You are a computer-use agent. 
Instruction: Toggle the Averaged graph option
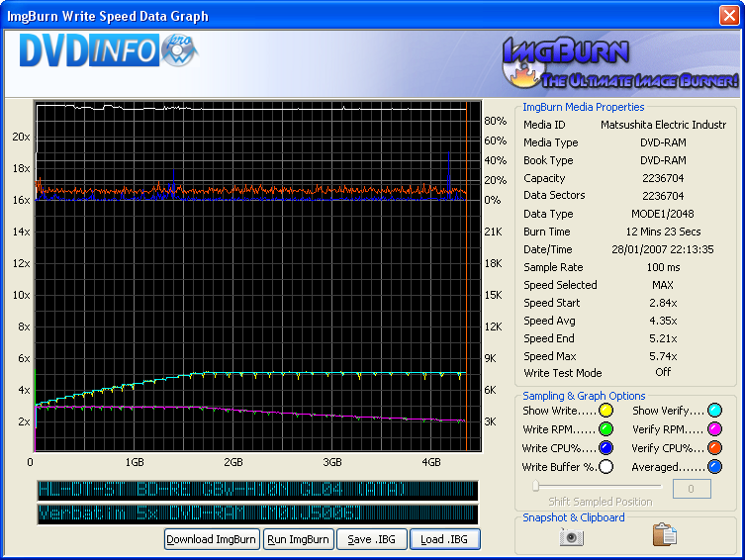(x=714, y=467)
